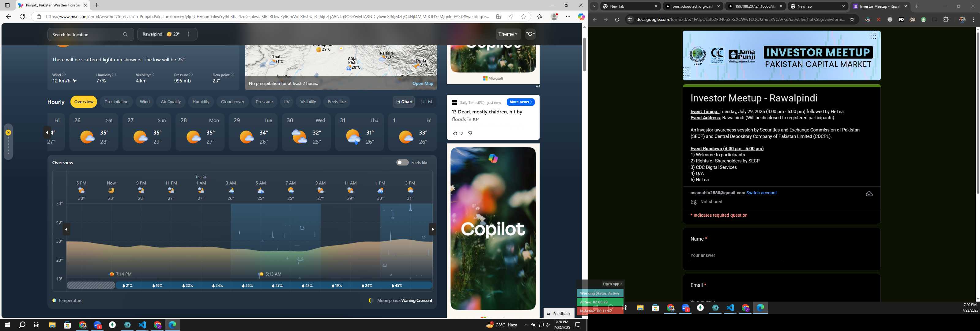Viewport: 980px width, 331px height.
Task: Bookmark the Google Form page in Chrome
Action: [x=852, y=19]
